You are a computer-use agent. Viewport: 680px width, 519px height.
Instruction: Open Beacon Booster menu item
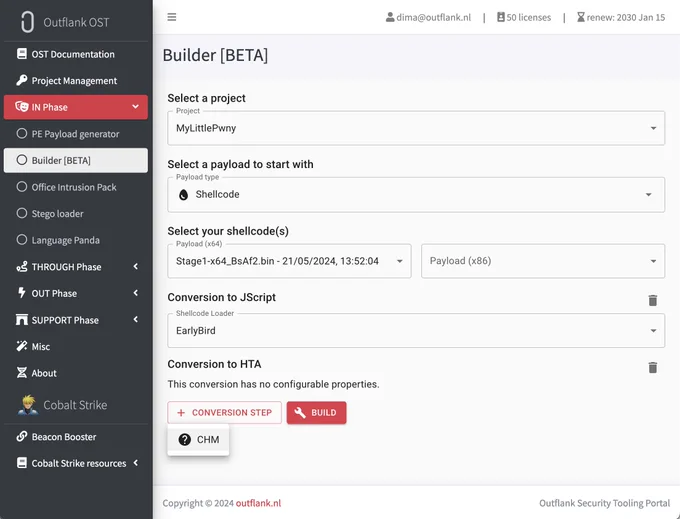tap(76, 436)
